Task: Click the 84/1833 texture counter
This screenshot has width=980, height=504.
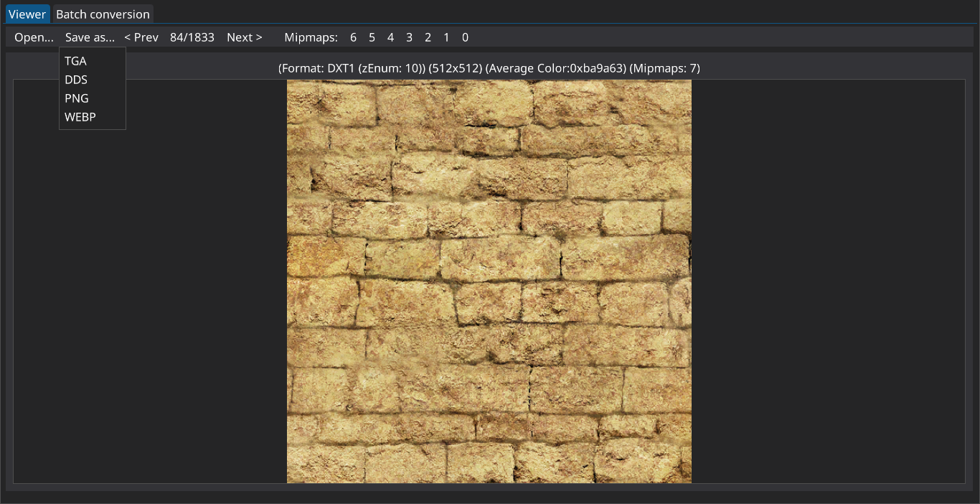Action: (192, 37)
